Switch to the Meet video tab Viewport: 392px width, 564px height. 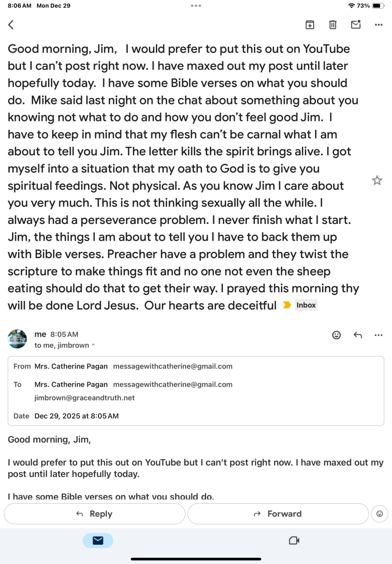pyautogui.click(x=294, y=540)
